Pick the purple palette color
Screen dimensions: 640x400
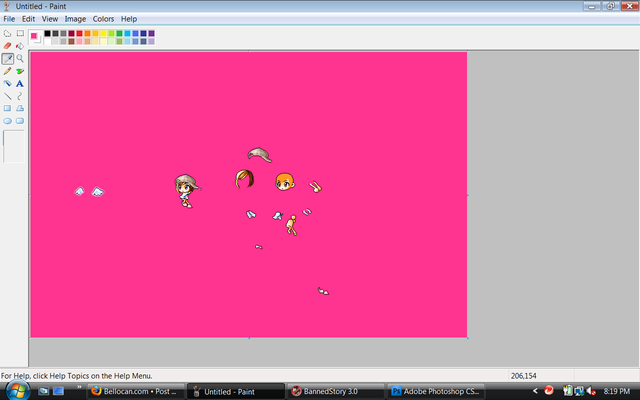pos(151,33)
